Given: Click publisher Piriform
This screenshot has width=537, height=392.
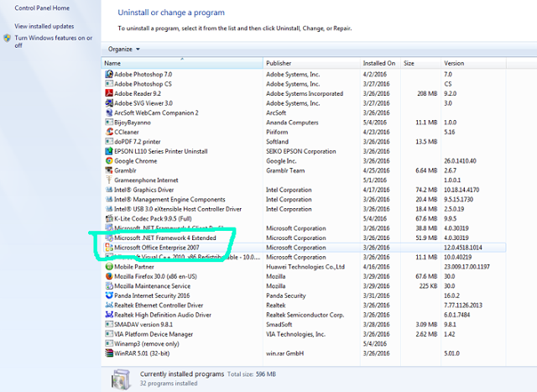Looking at the screenshot, I should 277,132.
